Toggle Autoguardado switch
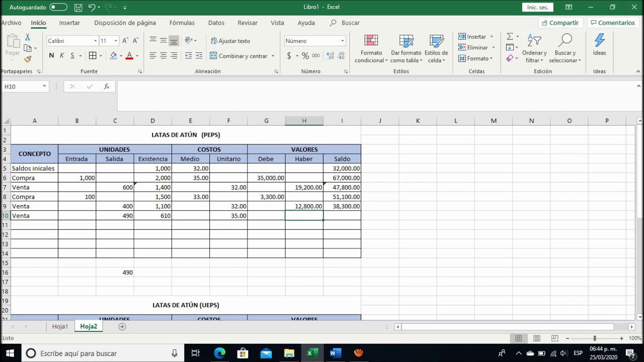 tap(58, 8)
